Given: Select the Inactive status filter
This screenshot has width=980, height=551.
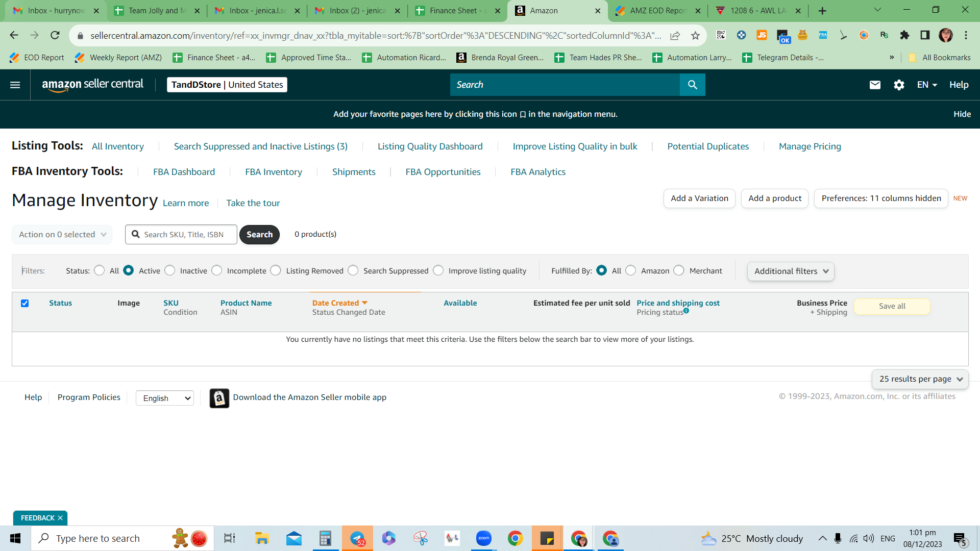Looking at the screenshot, I should click(170, 270).
